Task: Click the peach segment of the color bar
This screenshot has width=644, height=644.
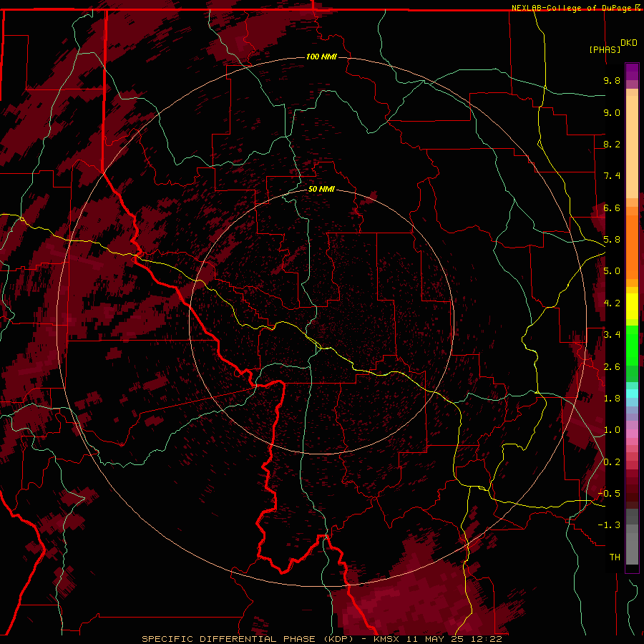Action: click(632, 147)
